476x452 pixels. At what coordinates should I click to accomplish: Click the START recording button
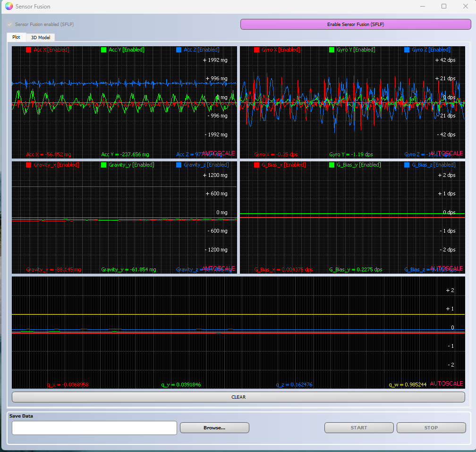pyautogui.click(x=359, y=427)
